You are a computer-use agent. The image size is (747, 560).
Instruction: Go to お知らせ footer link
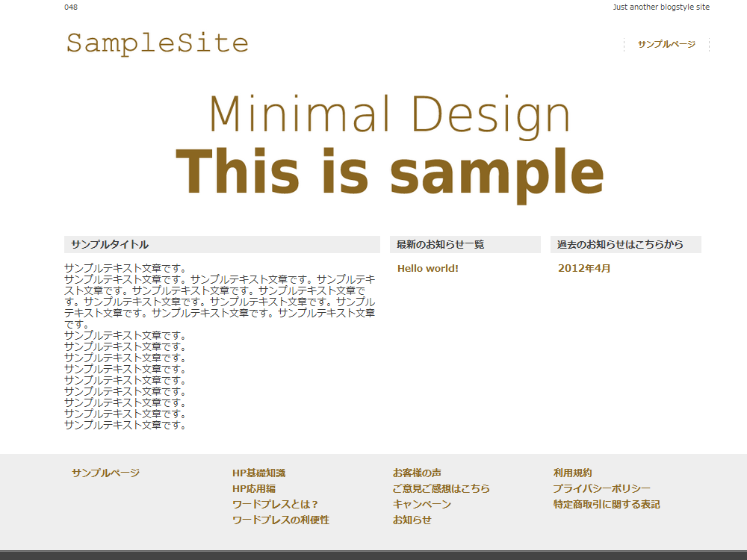coord(412,520)
